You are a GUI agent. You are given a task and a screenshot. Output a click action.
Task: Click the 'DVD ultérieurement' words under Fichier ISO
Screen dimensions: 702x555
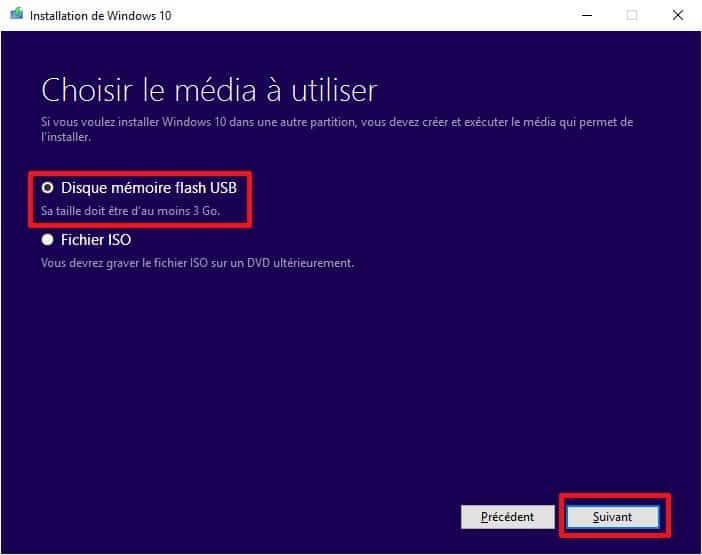coord(300,263)
